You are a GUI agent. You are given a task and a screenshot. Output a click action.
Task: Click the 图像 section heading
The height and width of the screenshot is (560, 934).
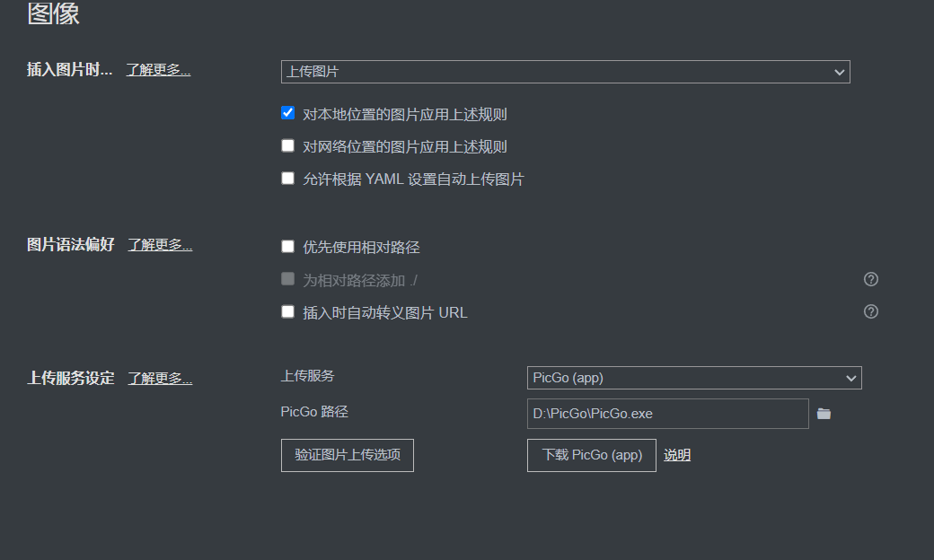pos(54,14)
